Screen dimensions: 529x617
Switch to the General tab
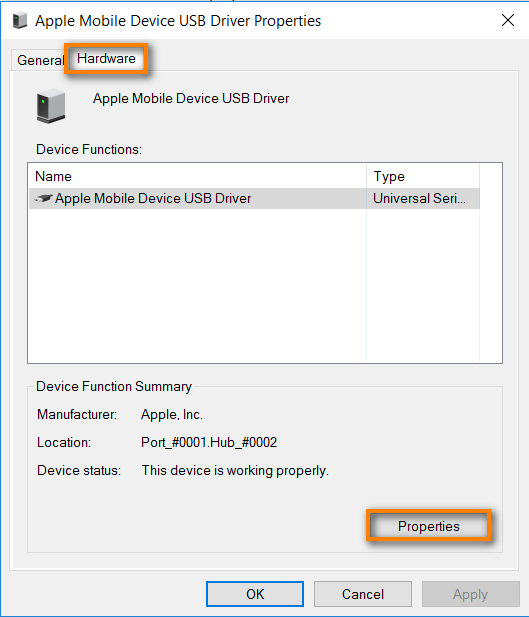(39, 60)
